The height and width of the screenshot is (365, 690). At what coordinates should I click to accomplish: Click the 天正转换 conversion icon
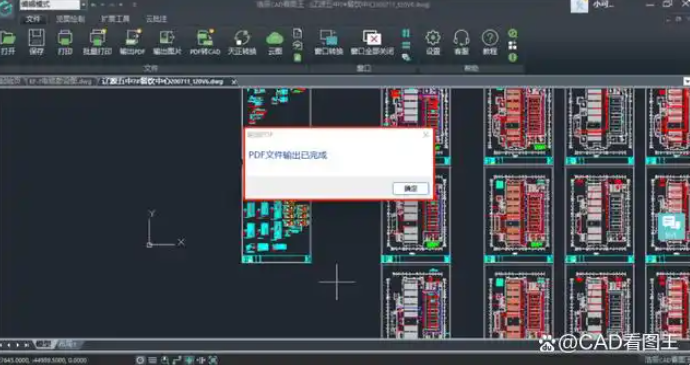(242, 42)
